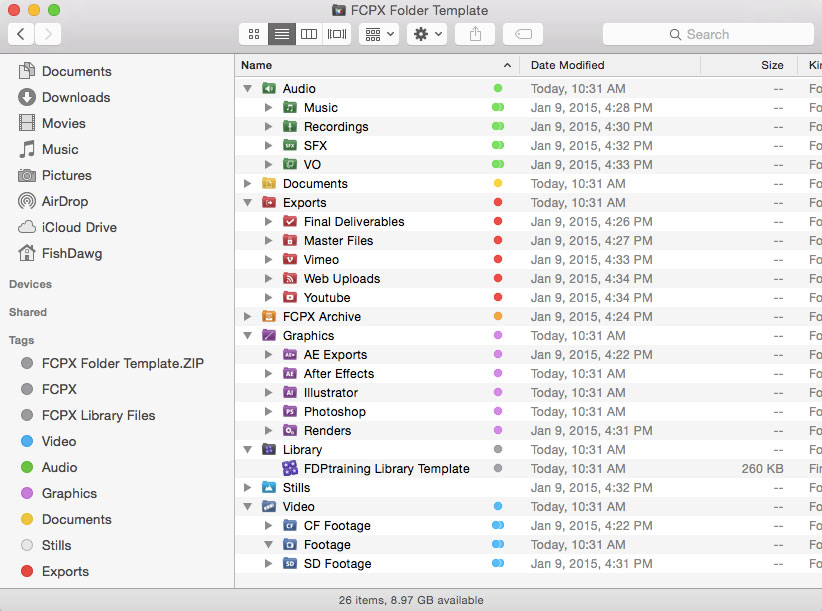This screenshot has width=822, height=611.
Task: Click the Youtube folder icon
Action: point(290,297)
